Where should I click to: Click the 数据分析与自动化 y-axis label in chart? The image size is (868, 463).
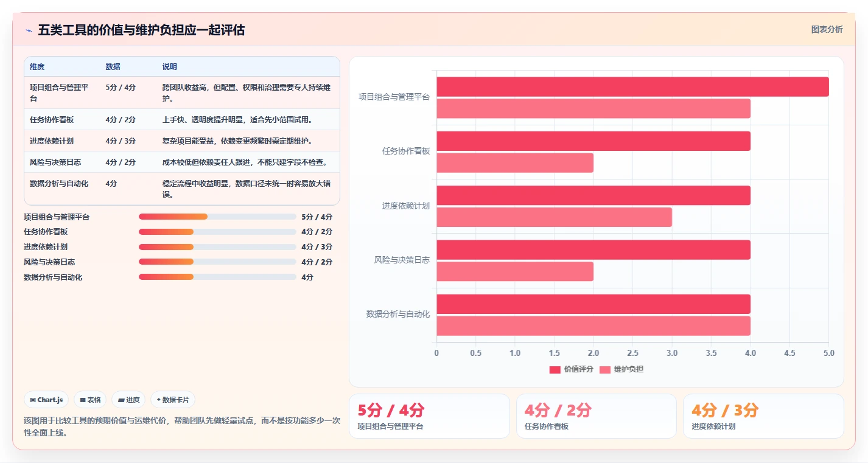398,315
